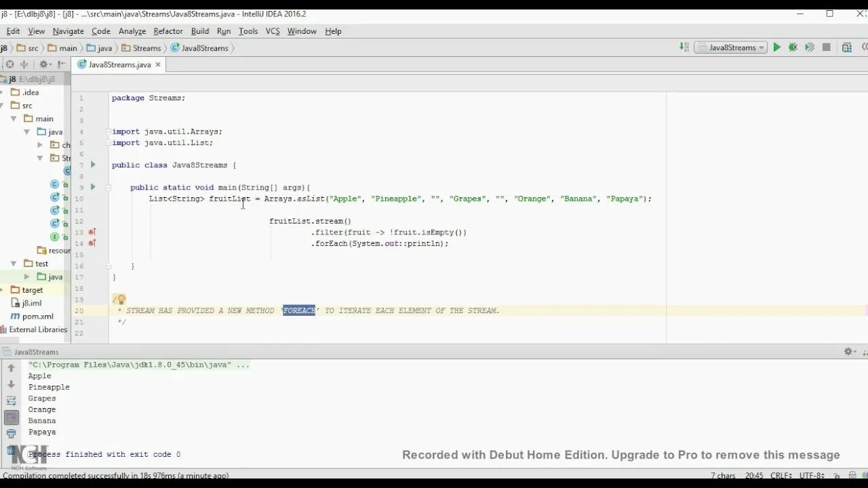This screenshot has height=488, width=868.
Task: Collapse the java folder under main
Action: 26,131
